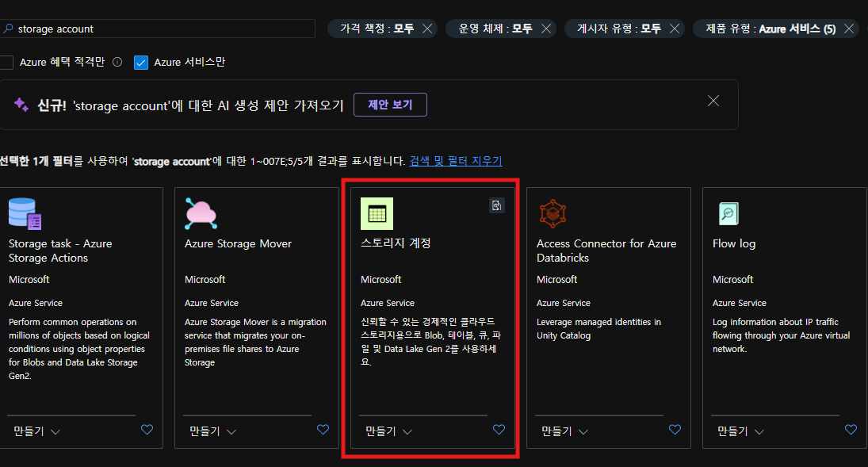This screenshot has width=868, height=467.
Task: Click the AI sparkle icon in banner
Action: click(x=21, y=104)
